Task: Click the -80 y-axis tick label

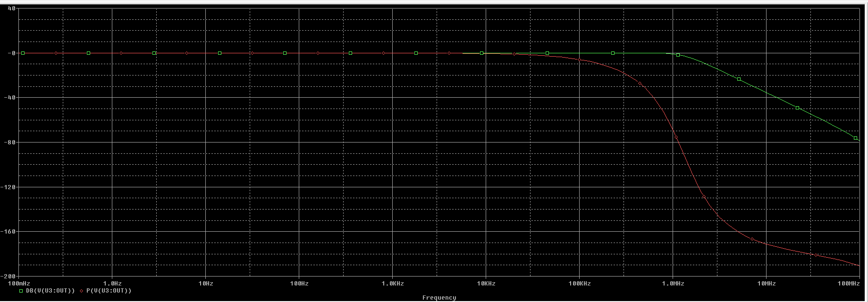Action: [x=9, y=142]
